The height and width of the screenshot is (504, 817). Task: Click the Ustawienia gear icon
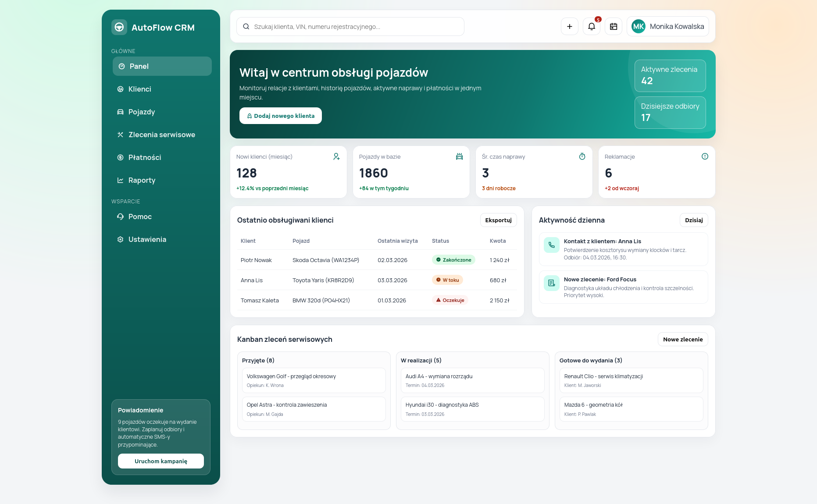(x=120, y=239)
